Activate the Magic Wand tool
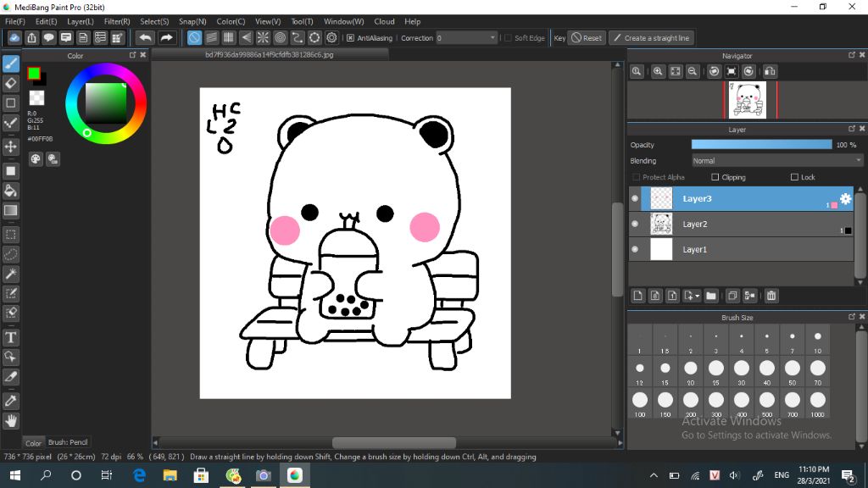This screenshot has height=488, width=868. [10, 274]
